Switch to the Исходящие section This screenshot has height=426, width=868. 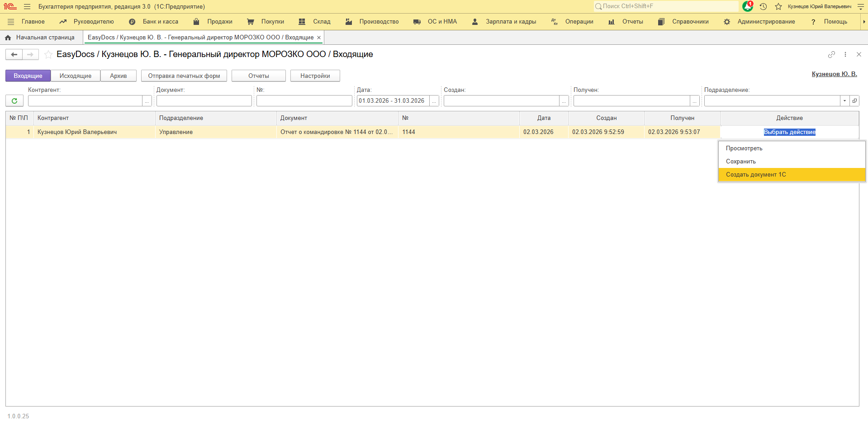[76, 76]
